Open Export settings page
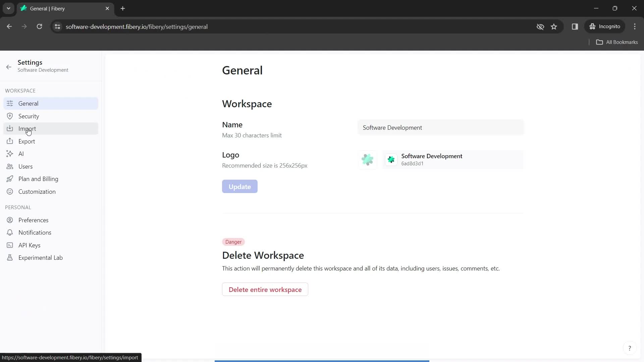The width and height of the screenshot is (644, 362). click(x=51, y=141)
